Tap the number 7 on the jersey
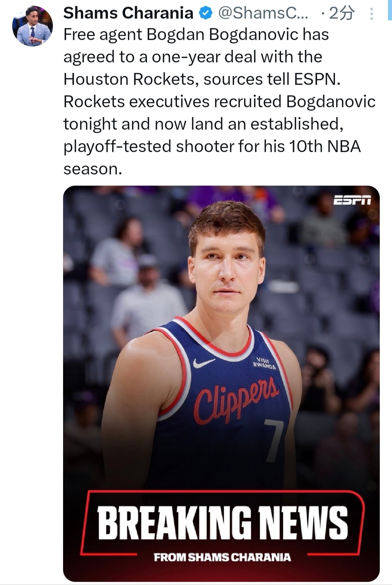 273,440
